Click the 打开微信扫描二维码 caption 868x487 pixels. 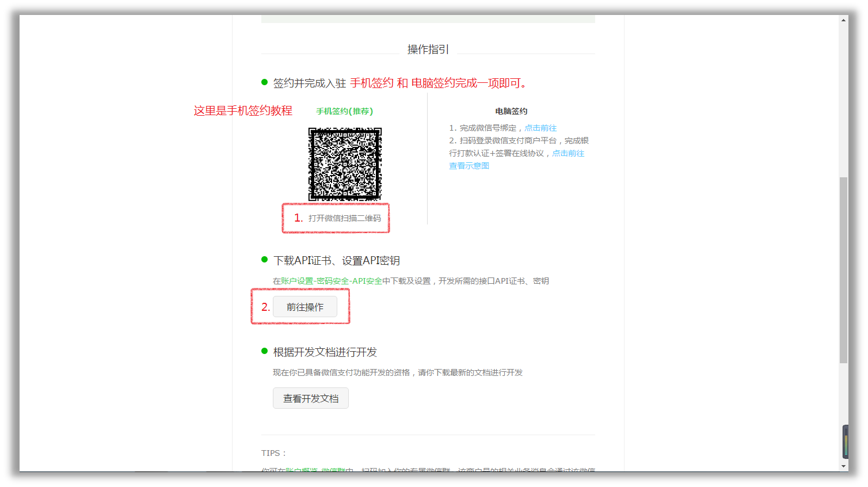click(345, 218)
